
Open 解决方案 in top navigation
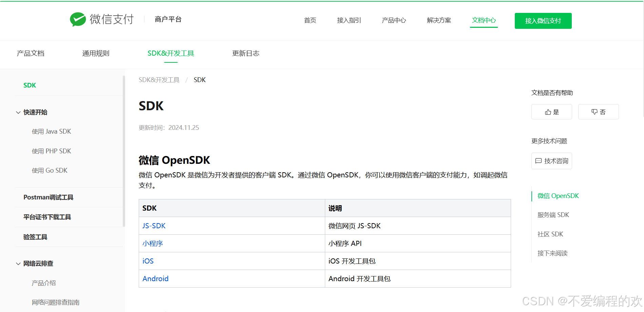click(439, 20)
